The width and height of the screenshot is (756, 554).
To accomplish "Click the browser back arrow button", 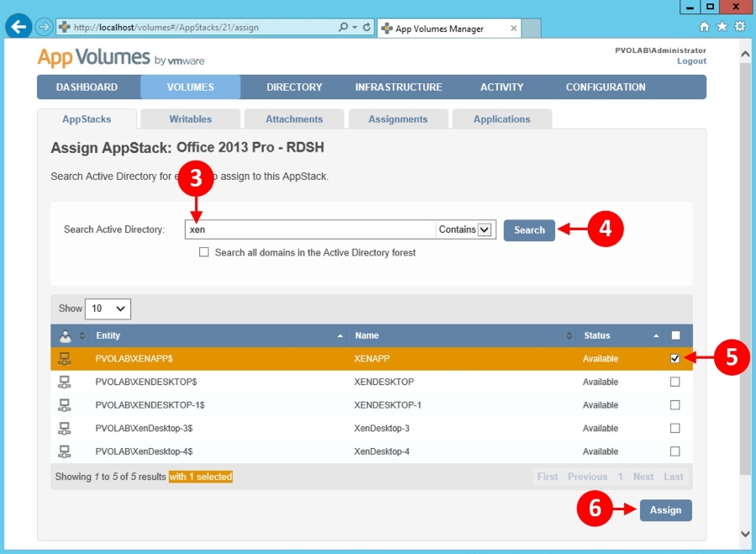I will [18, 27].
